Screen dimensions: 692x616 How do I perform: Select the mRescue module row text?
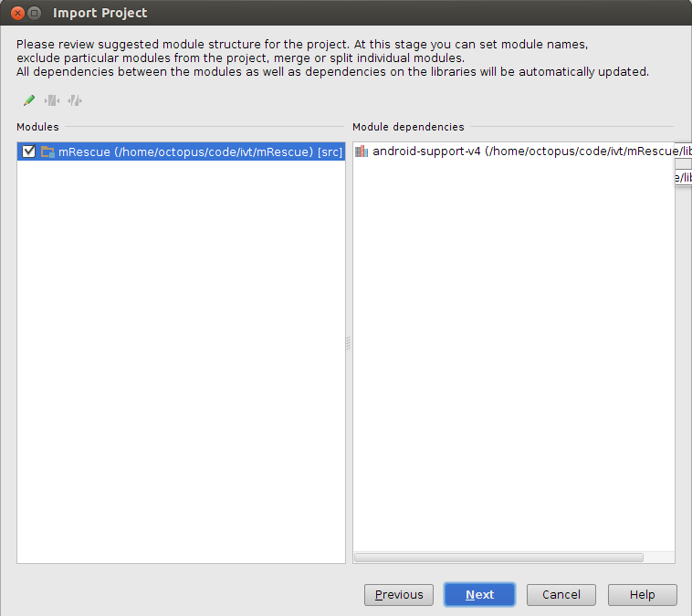[x=200, y=151]
